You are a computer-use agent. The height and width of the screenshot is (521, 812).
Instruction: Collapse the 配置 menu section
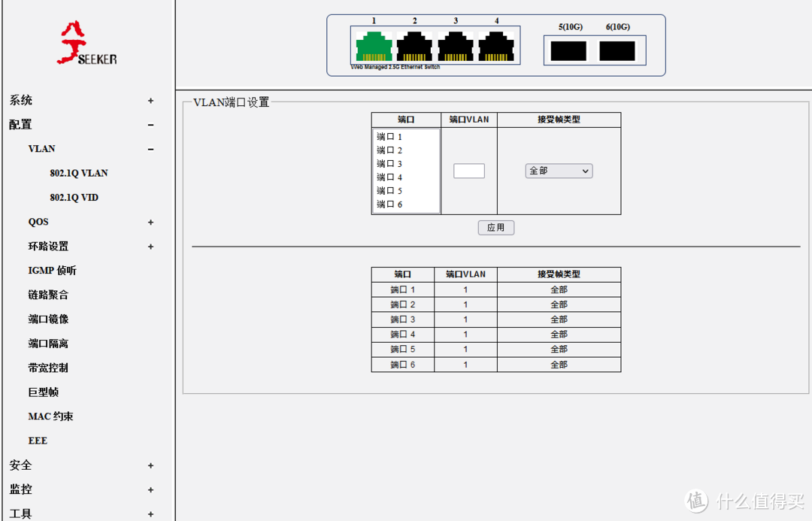[150, 125]
